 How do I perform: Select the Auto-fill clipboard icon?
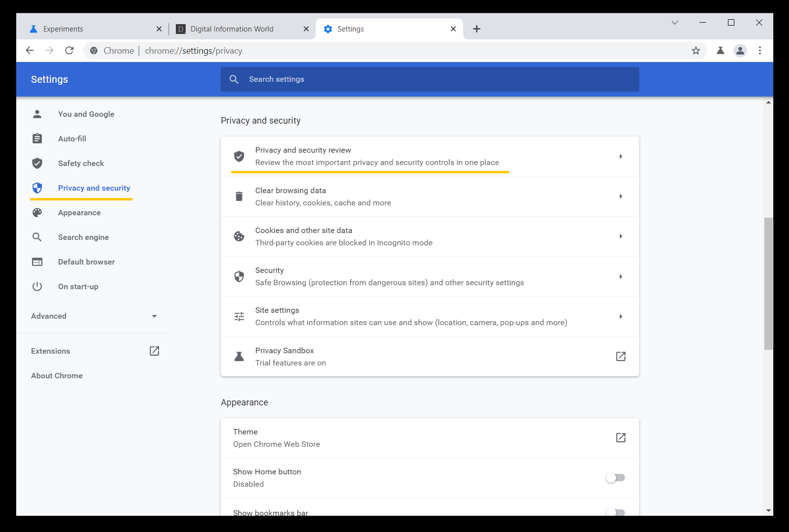[37, 138]
